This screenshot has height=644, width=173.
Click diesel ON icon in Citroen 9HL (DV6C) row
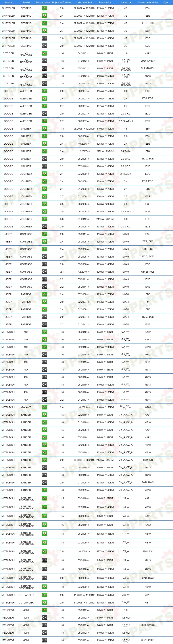pos(44,68)
